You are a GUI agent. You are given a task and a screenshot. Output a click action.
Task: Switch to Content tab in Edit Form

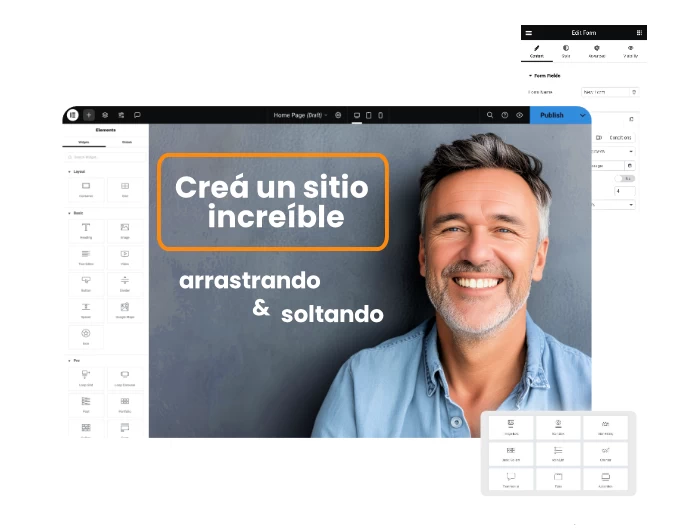click(537, 51)
